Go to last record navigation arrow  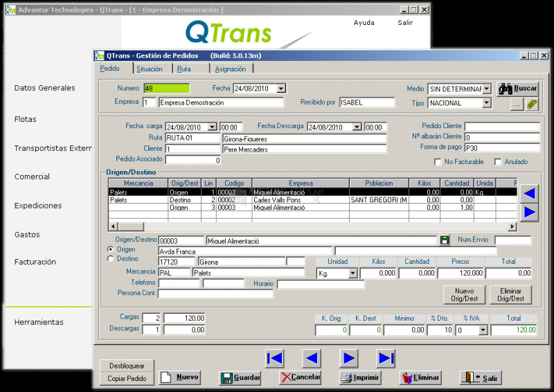pos(386,359)
